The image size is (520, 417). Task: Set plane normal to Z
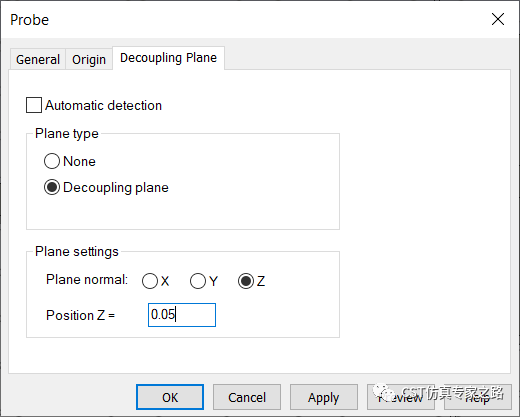coord(246,281)
